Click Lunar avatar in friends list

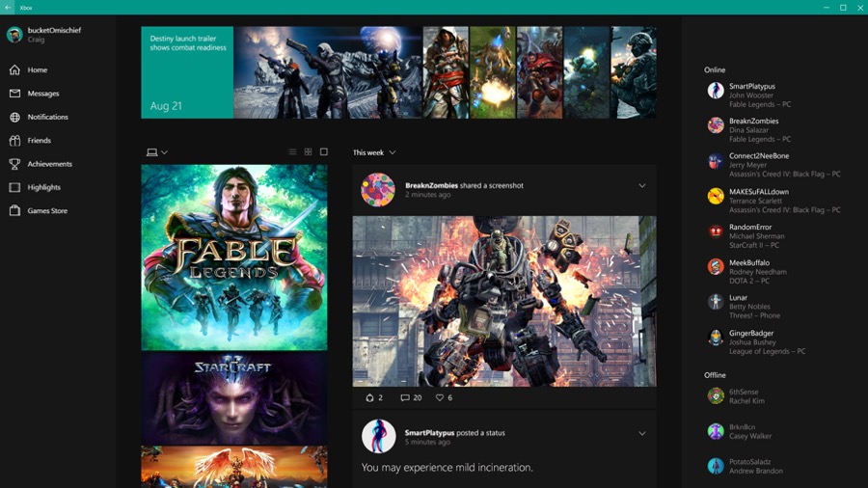click(x=716, y=302)
